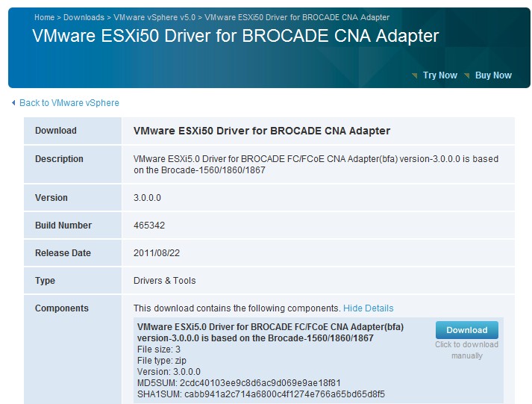Select the version value 3.0.0.0
532x404 pixels.
click(147, 198)
